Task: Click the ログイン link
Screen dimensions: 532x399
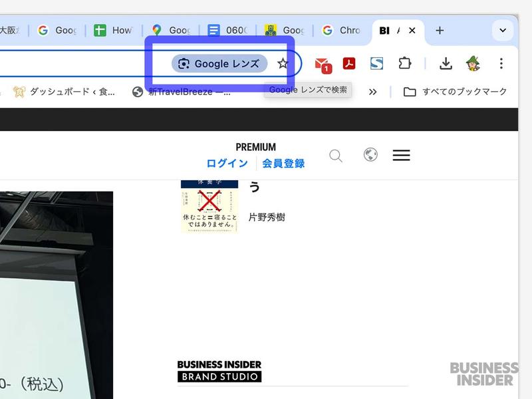Action: (x=227, y=164)
